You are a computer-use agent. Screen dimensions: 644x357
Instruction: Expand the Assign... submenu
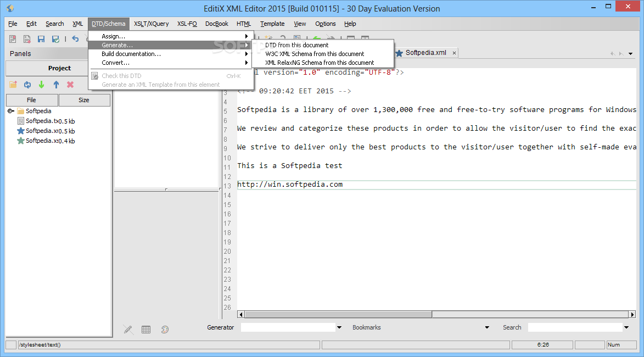click(x=171, y=36)
